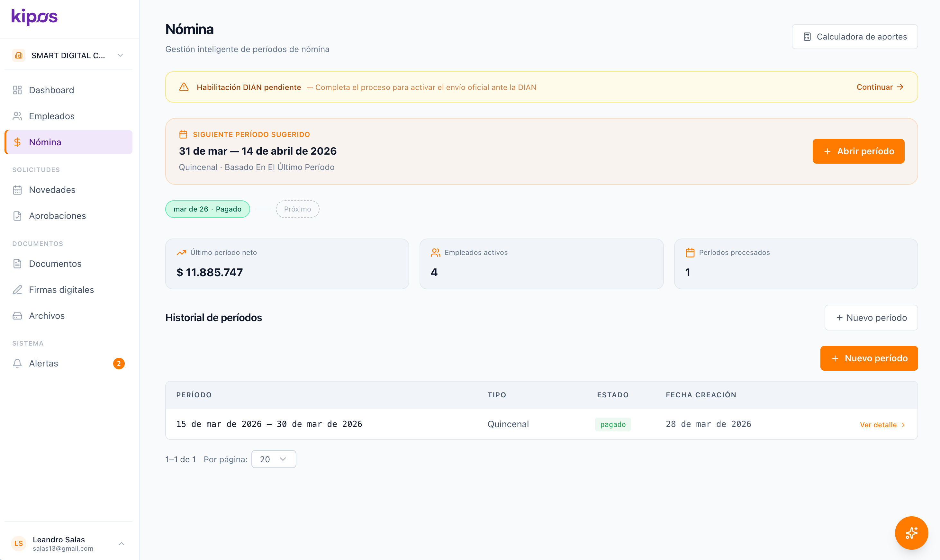Click the Kipos logo
This screenshot has width=940, height=560.
pyautogui.click(x=34, y=17)
